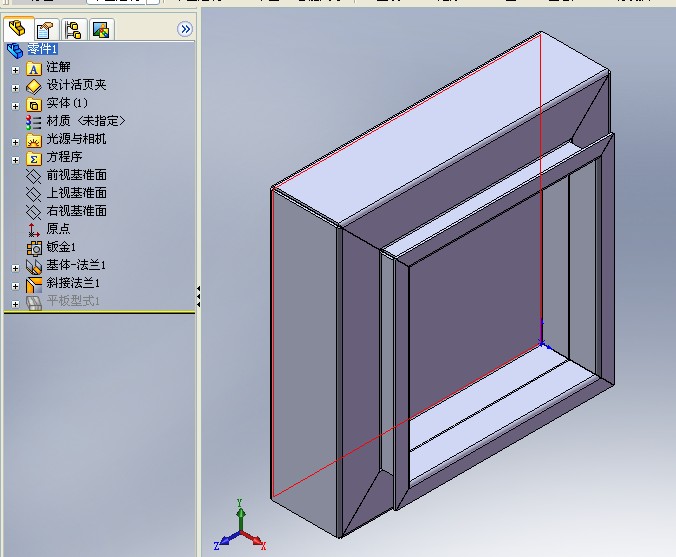This screenshot has width=676, height=557.
Task: Open the DisplayManager appearance tab
Action: pyautogui.click(x=101, y=29)
